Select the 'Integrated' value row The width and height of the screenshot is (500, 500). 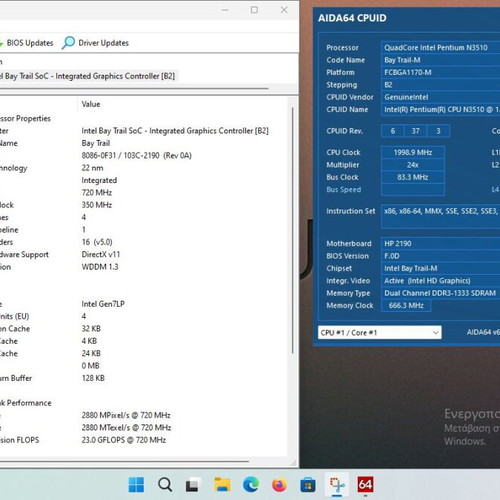pyautogui.click(x=99, y=180)
